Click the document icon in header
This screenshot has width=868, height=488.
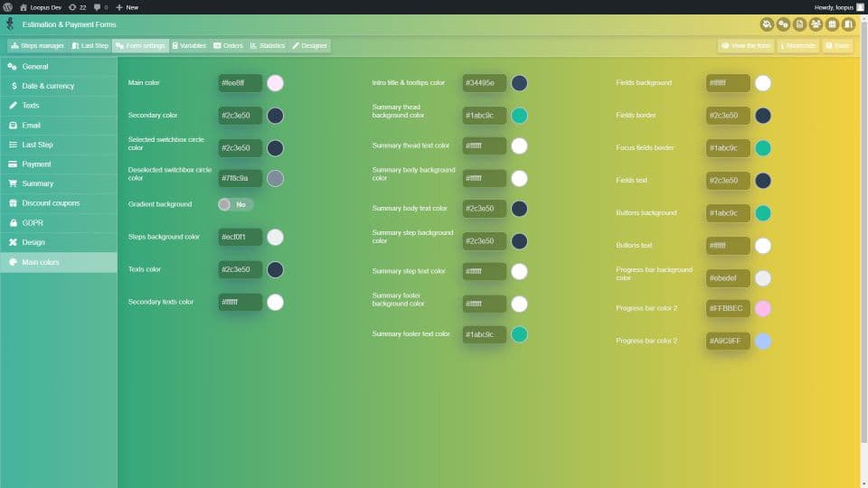click(799, 24)
